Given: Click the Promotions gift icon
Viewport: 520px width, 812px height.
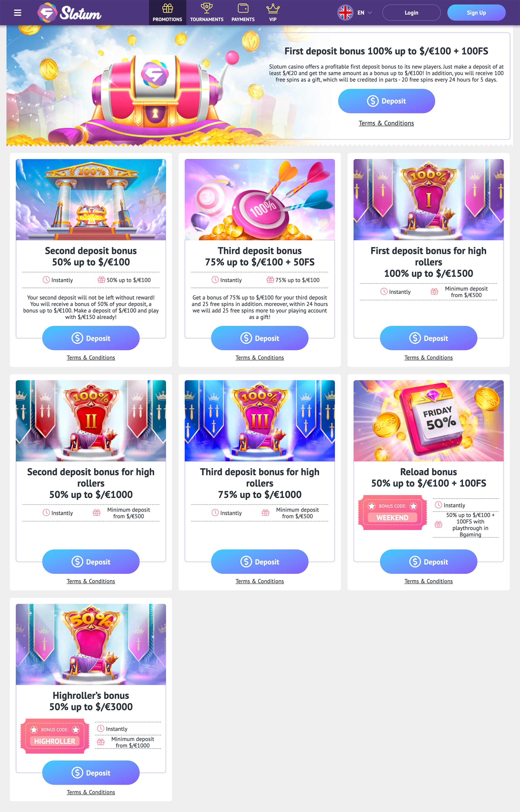Looking at the screenshot, I should click(167, 8).
